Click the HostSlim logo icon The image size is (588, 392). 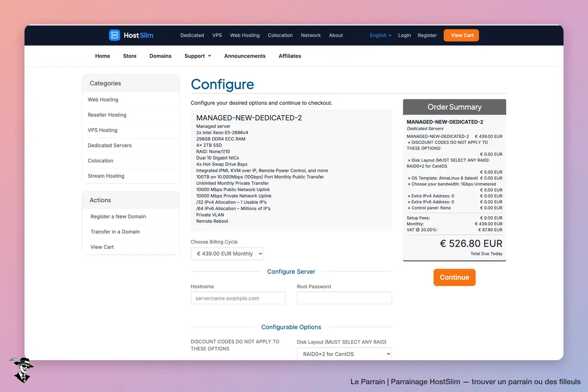tap(114, 35)
